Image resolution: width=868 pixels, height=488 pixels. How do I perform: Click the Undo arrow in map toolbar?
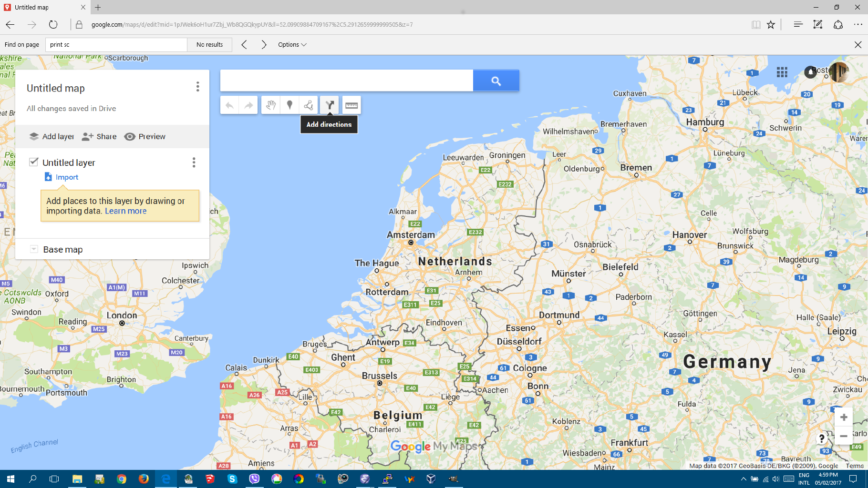[229, 105]
